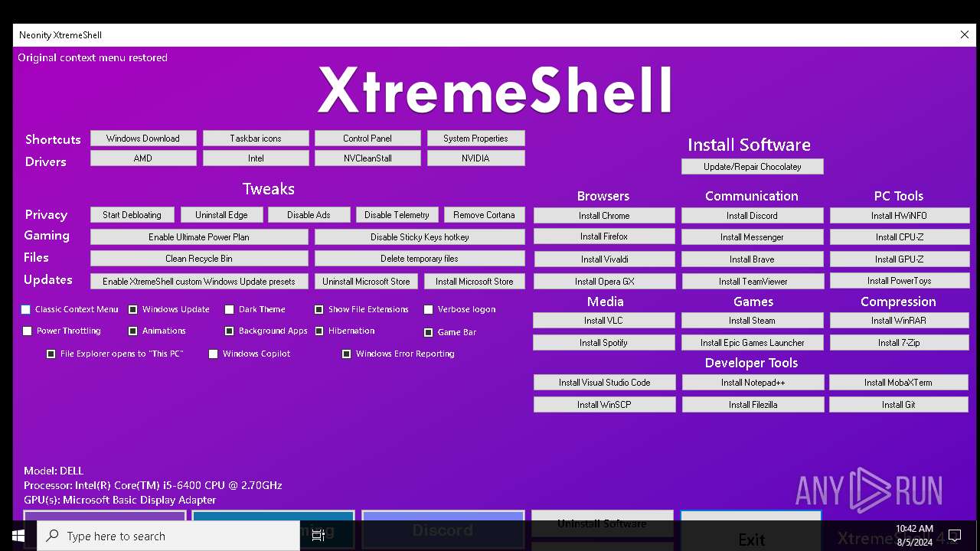
Task: Click Install Chrome
Action: pos(604,216)
